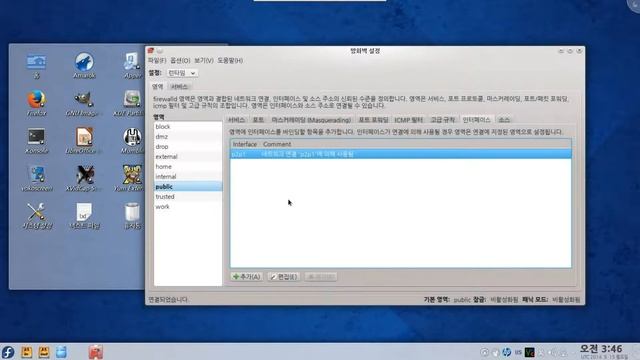The width and height of the screenshot is (640, 360).
Task: Expand the 설정 runtime dropdown
Action: click(182, 73)
